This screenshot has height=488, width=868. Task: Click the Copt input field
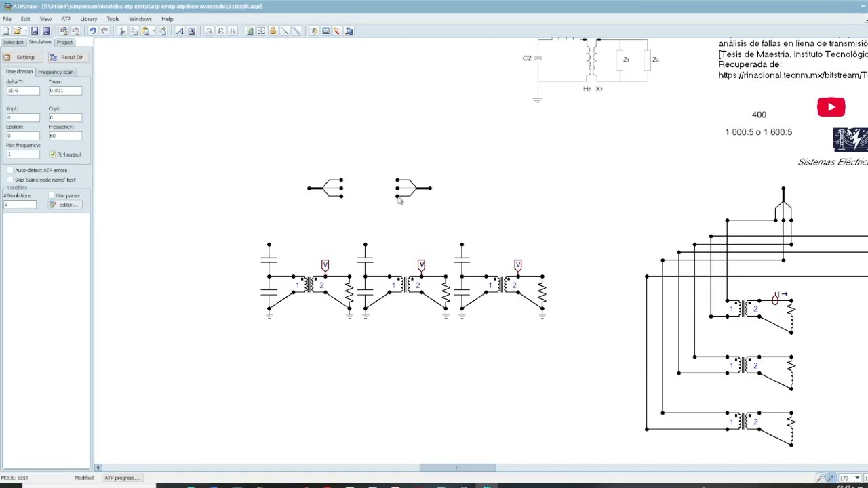pyautogui.click(x=65, y=117)
